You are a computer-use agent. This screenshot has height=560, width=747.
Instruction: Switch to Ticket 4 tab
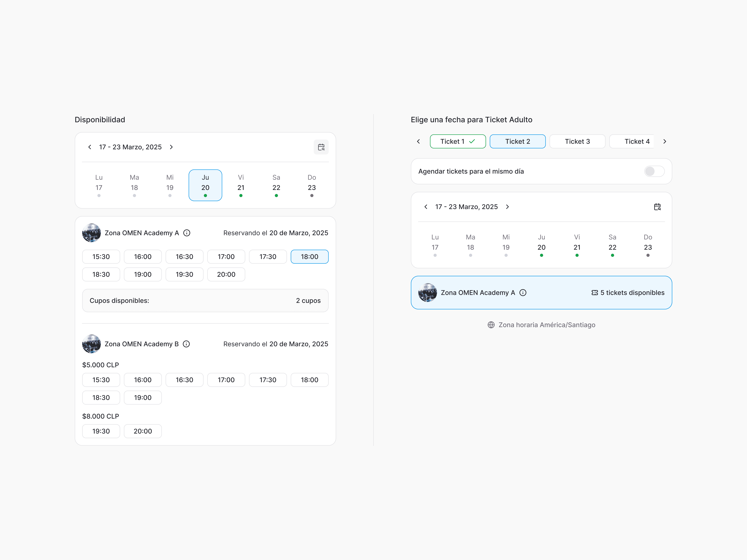[631, 141]
